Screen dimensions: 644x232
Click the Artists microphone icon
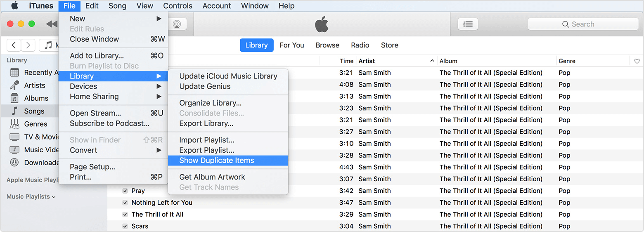[x=14, y=85]
